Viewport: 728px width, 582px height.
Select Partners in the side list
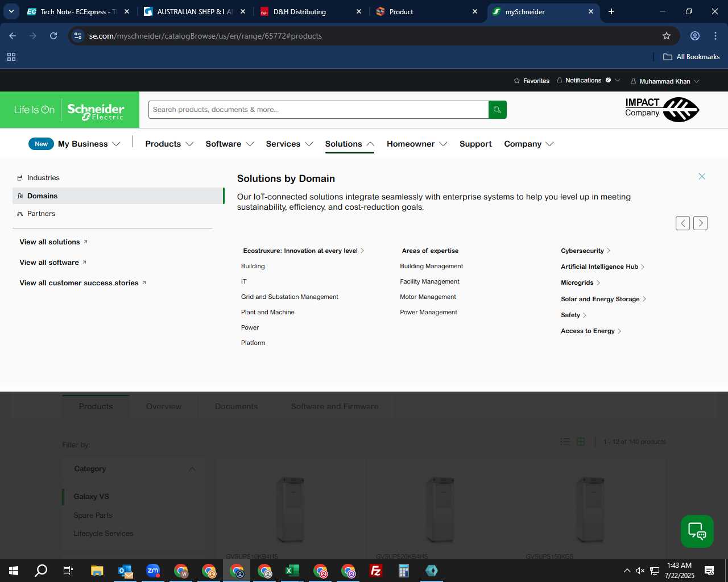pos(118,214)
